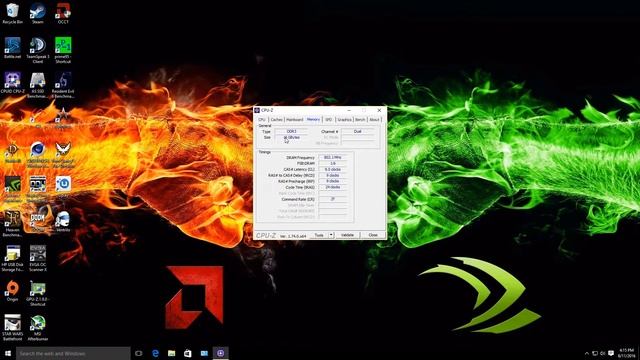640x360 pixels.
Task: Click the Command Rate (CR) value
Action: 333,199
